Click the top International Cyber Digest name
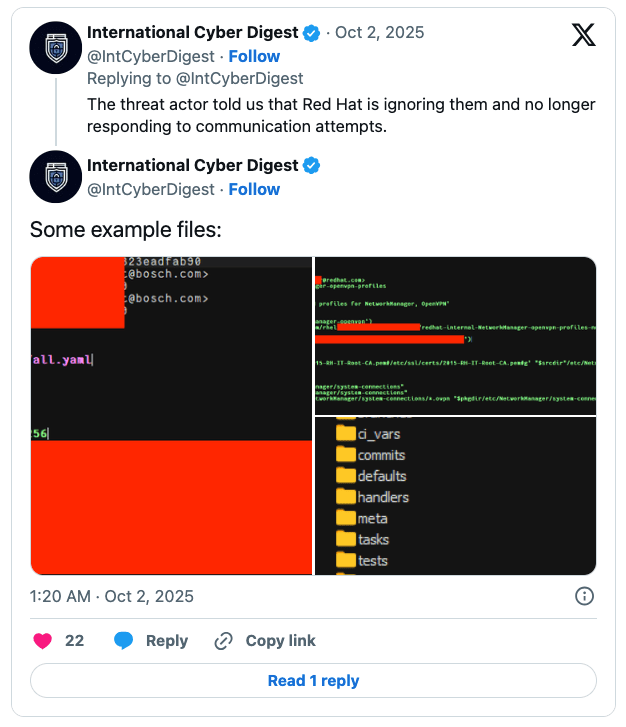626x727 pixels. click(x=193, y=33)
